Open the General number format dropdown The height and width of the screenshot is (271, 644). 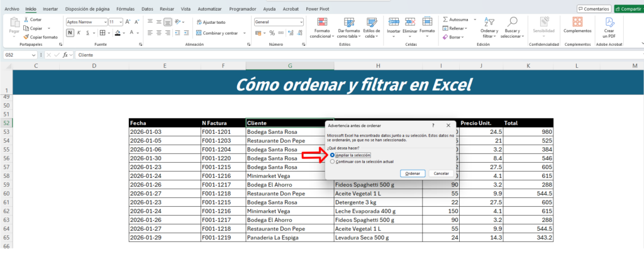tap(301, 22)
